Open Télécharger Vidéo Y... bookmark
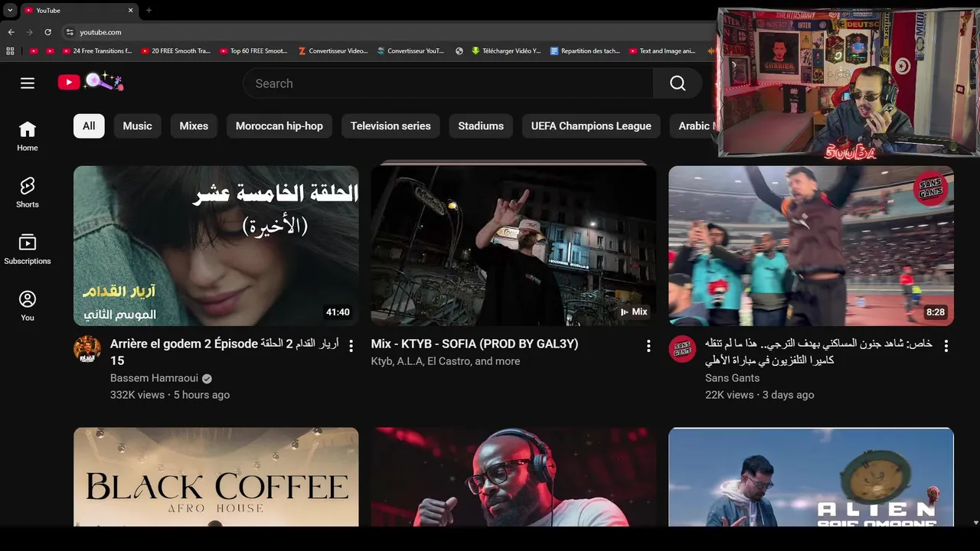This screenshot has width=980, height=551. tap(506, 51)
